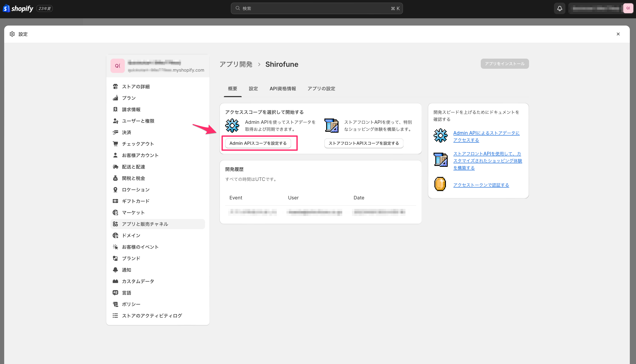
Task: Click the ドメイン globe icon
Action: (x=115, y=236)
